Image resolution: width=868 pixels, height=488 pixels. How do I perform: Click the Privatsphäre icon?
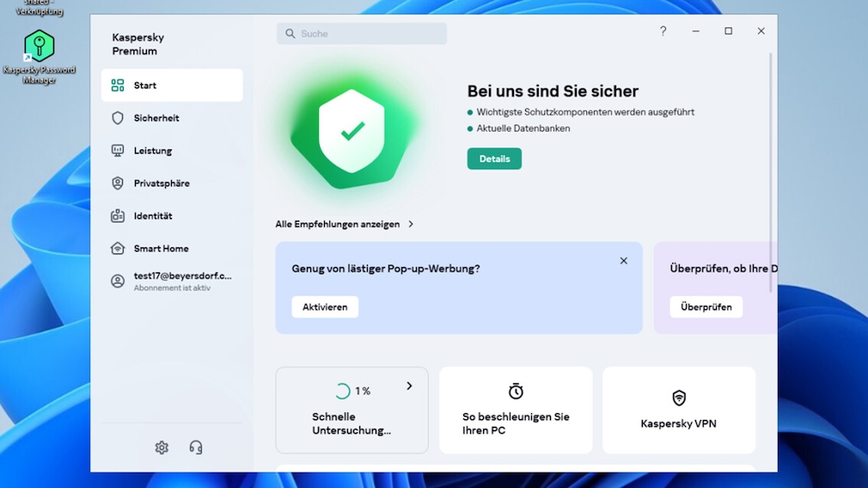(118, 183)
